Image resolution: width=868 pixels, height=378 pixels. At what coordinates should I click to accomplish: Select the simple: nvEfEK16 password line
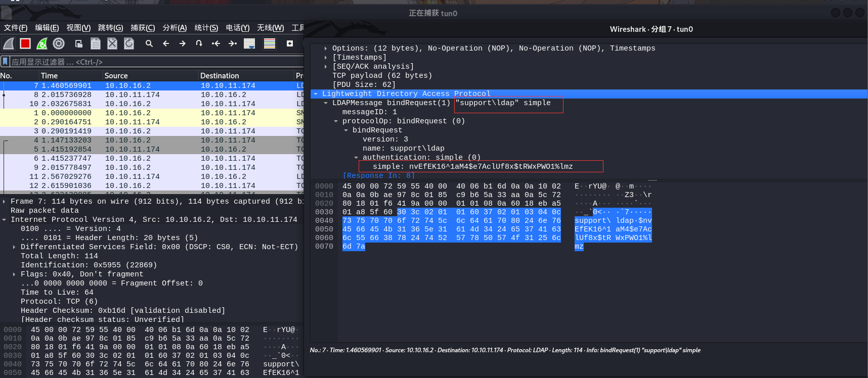[473, 167]
